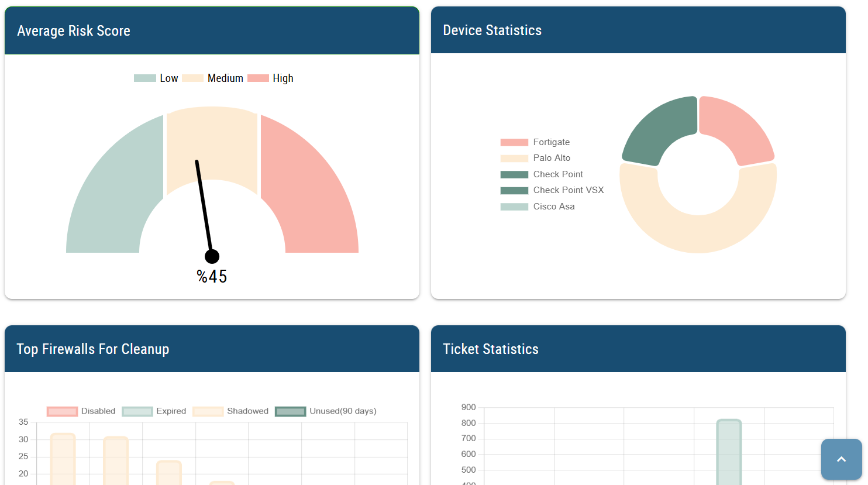Click the Ticket Statistics panel title

pyautogui.click(x=491, y=348)
